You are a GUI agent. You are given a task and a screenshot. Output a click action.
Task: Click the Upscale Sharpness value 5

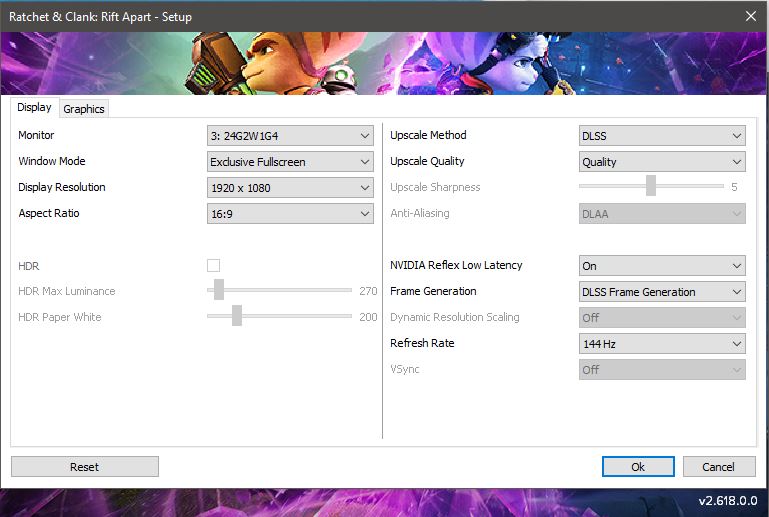point(734,187)
